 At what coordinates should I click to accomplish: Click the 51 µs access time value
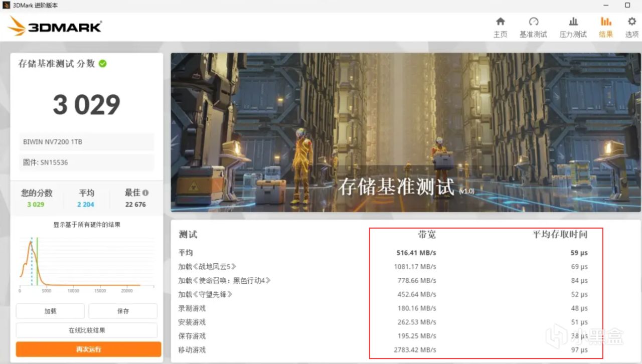coord(579,322)
